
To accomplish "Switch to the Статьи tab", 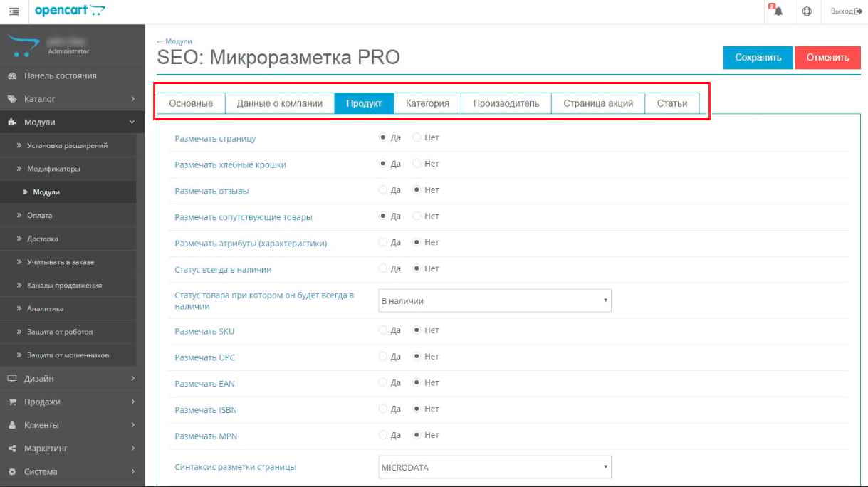I will pyautogui.click(x=672, y=103).
